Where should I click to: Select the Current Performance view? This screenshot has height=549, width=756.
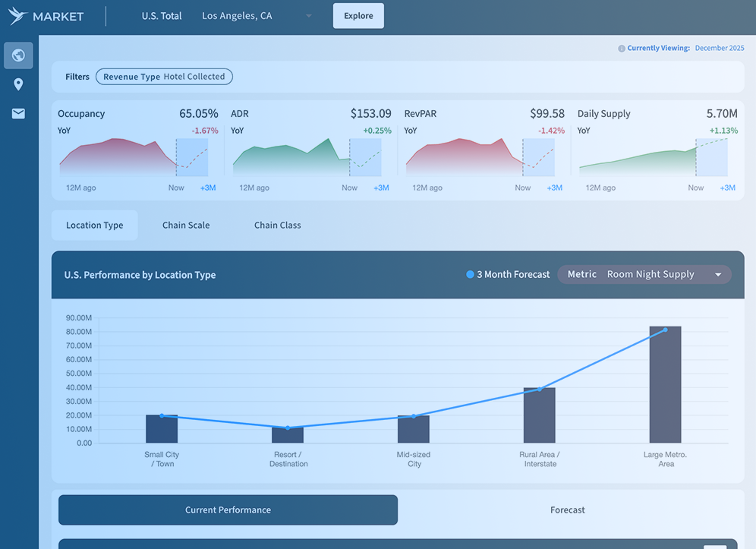(228, 510)
